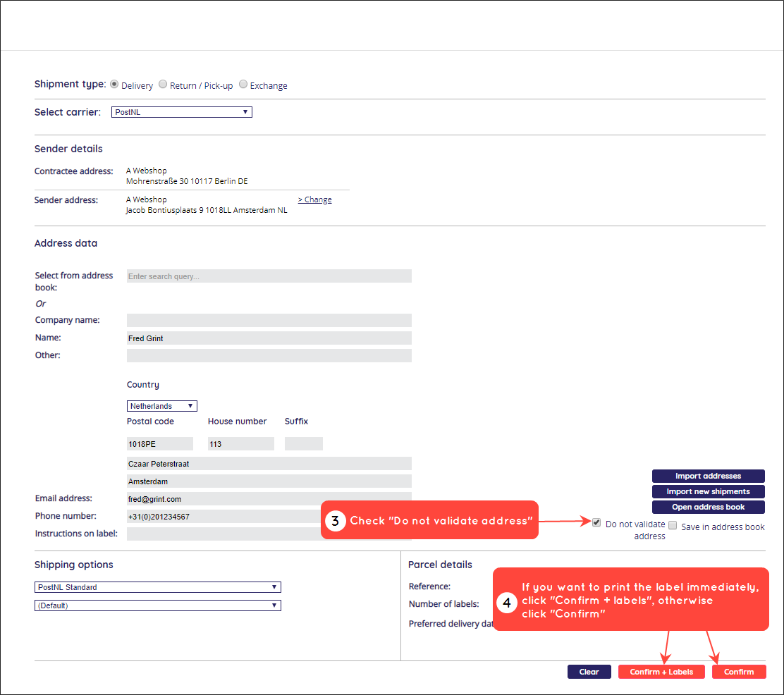The width and height of the screenshot is (784, 695).
Task: Click the Confirm + Labels button
Action: click(661, 672)
